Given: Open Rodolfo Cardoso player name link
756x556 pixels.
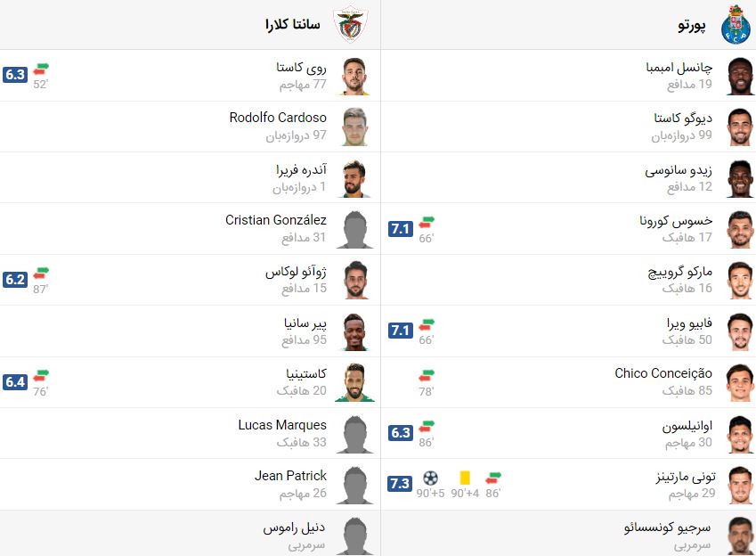Looking at the screenshot, I should [278, 118].
